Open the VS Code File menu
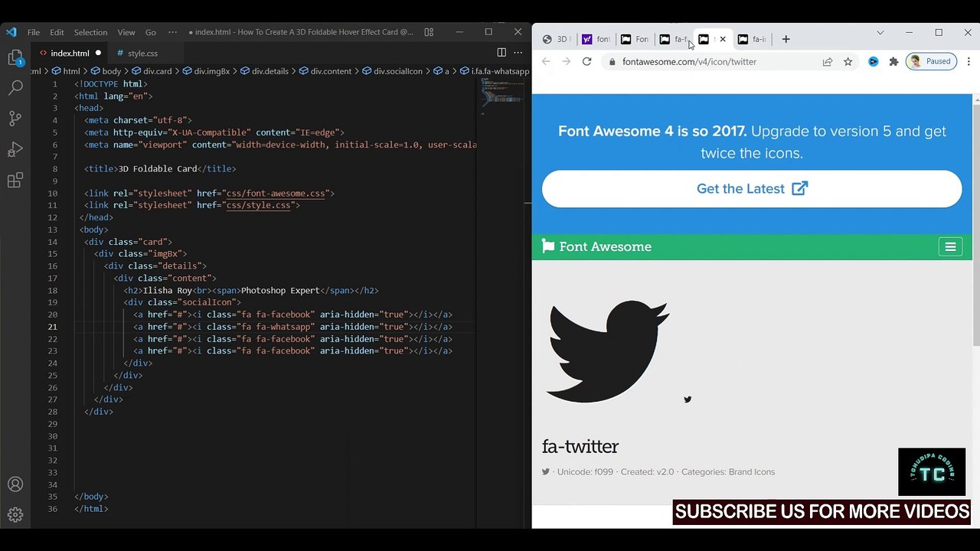 click(x=34, y=32)
